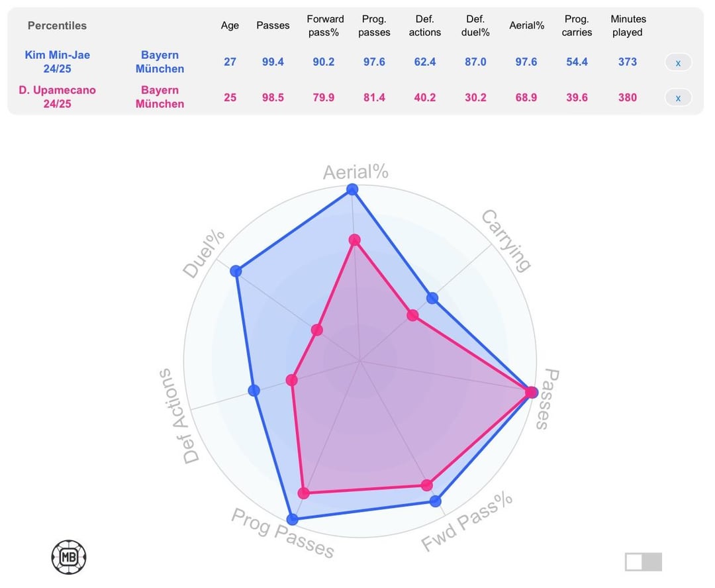715x588 pixels.
Task: Click Bayern München in Kim Min-Jae's row
Action: coord(160,62)
